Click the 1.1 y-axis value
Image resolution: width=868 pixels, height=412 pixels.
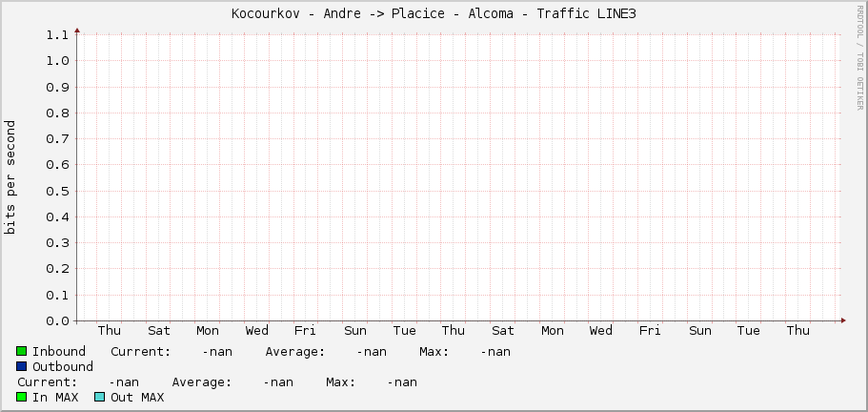[57, 35]
